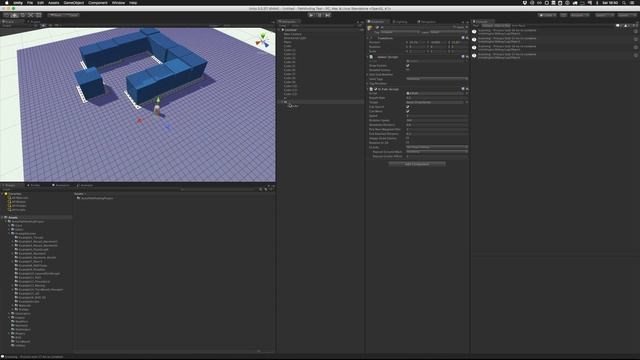
Task: Click the scene orientation gizmo
Action: [262, 40]
